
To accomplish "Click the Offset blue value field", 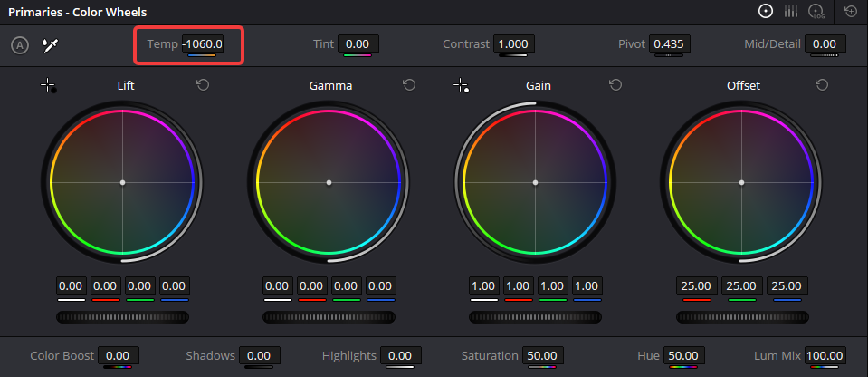I will [x=787, y=286].
